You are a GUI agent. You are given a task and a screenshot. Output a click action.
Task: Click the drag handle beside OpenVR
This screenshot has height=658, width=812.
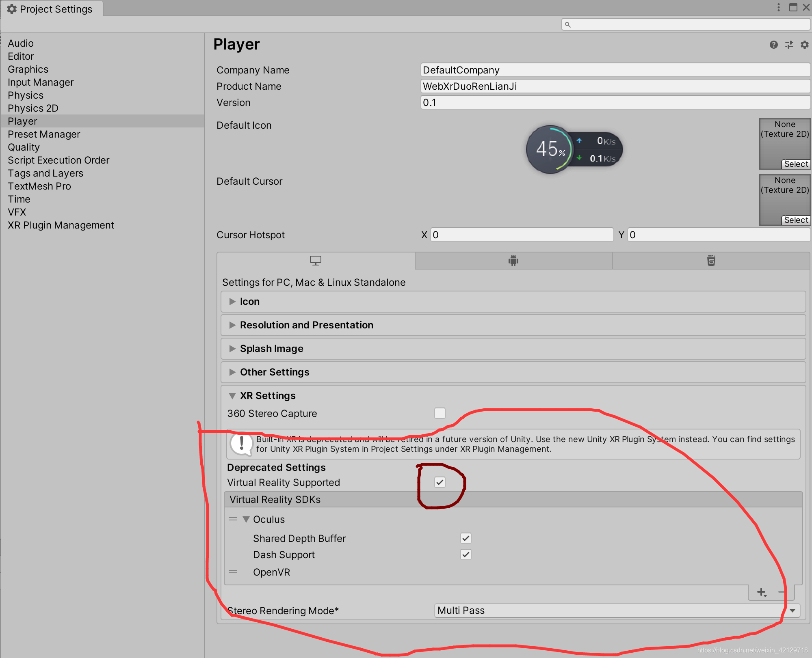coord(233,572)
